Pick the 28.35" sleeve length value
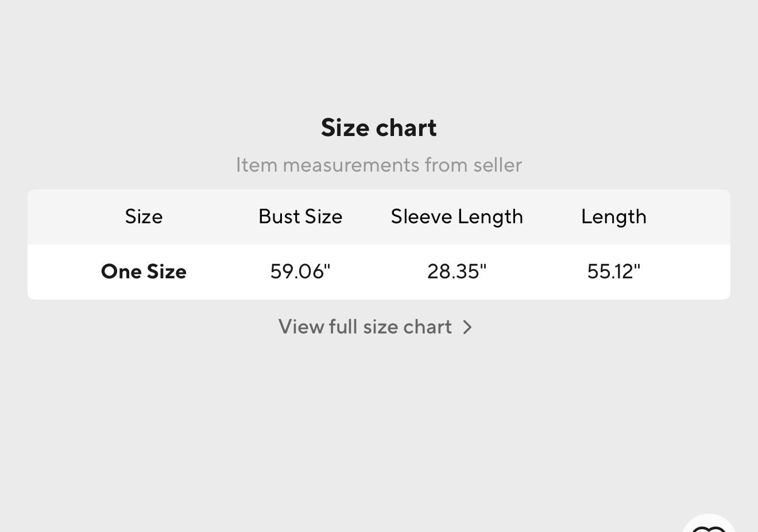Screen dimensions: 758x532 click(x=457, y=271)
